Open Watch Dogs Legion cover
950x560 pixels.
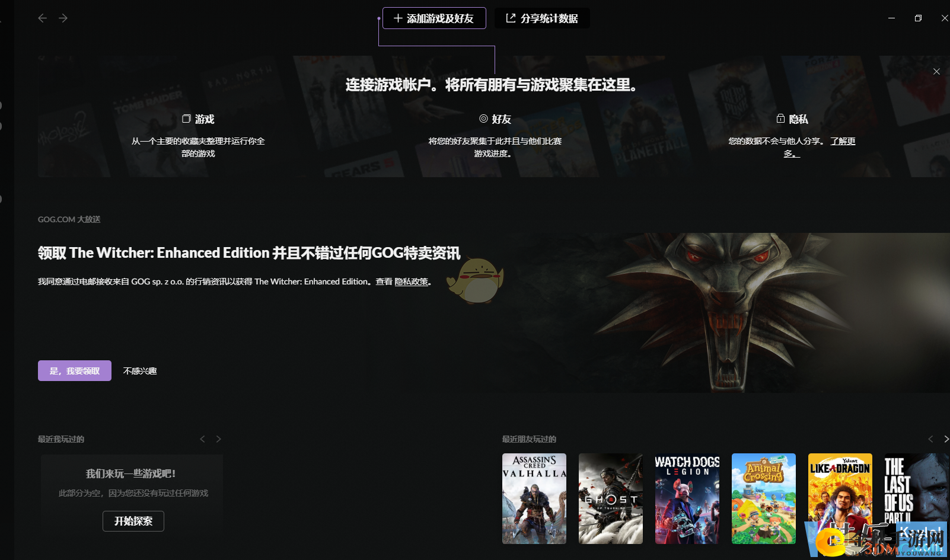coord(687,498)
